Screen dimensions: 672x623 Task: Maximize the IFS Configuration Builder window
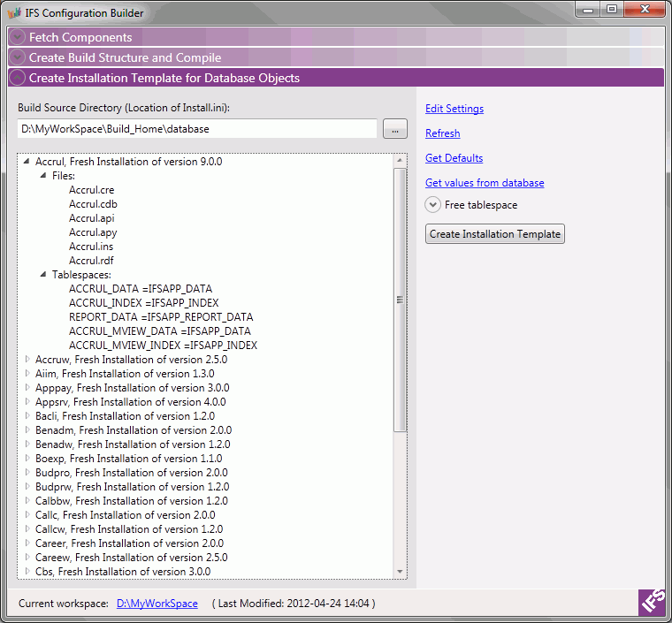[612, 10]
